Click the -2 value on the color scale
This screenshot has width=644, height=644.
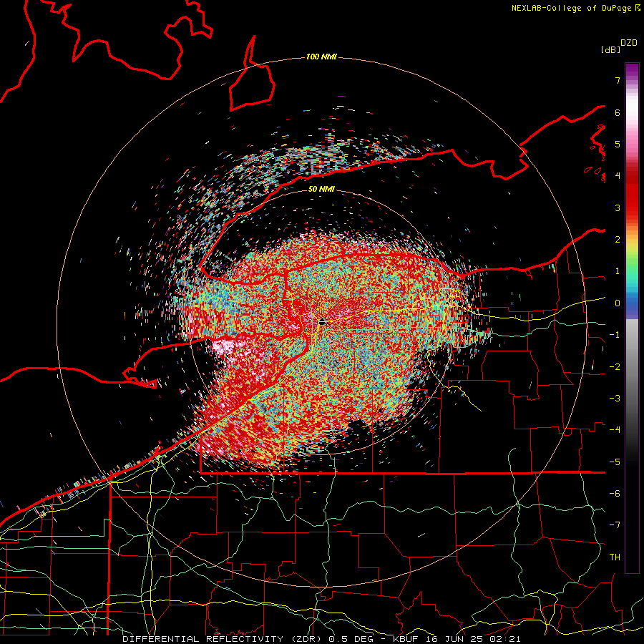click(615, 367)
